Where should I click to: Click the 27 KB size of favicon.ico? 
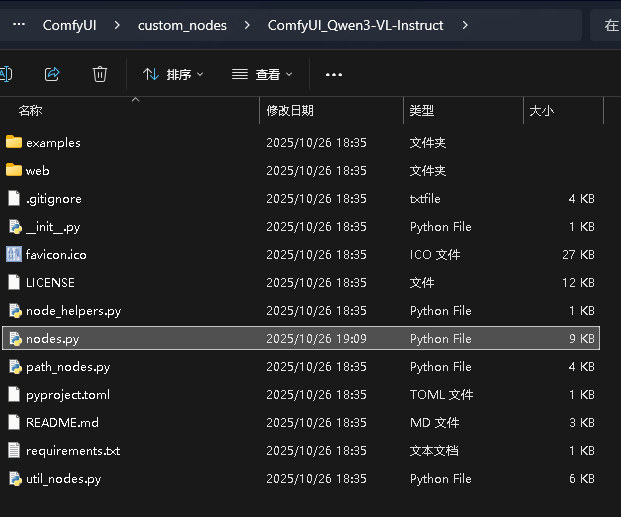tap(579, 254)
